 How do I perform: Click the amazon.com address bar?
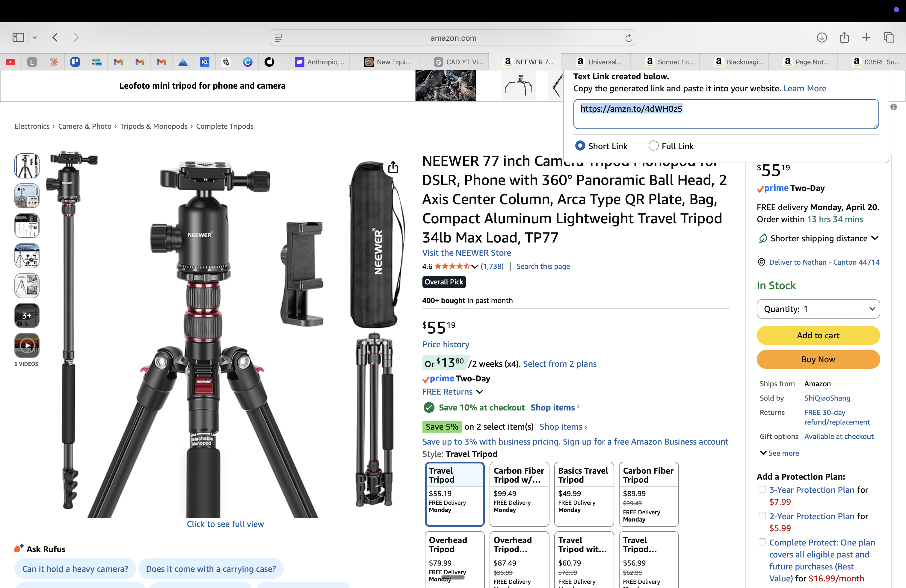453,38
